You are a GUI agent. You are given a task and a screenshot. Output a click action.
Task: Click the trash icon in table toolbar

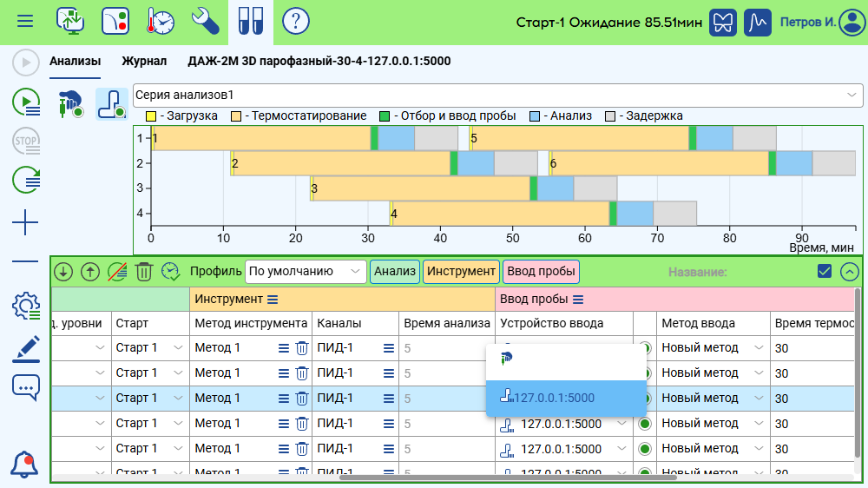click(x=144, y=271)
